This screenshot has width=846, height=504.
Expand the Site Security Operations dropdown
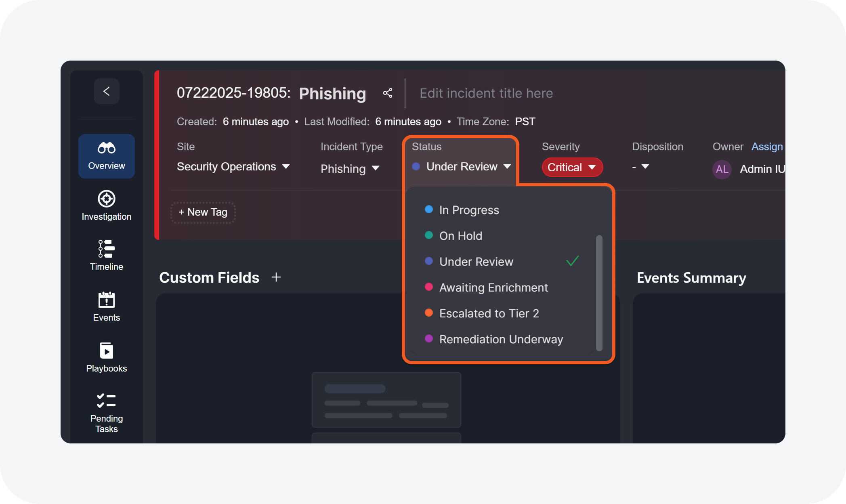233,167
